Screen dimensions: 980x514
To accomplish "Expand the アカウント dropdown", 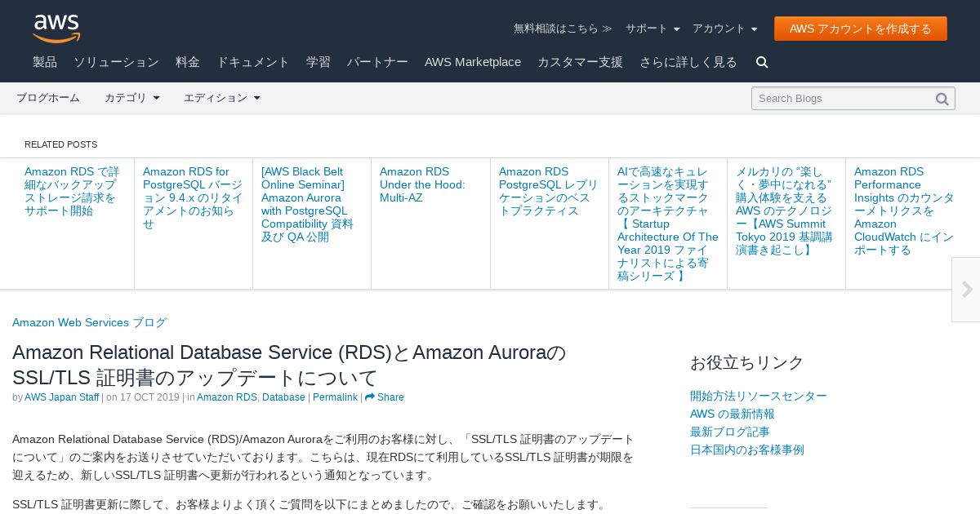I will pos(725,29).
